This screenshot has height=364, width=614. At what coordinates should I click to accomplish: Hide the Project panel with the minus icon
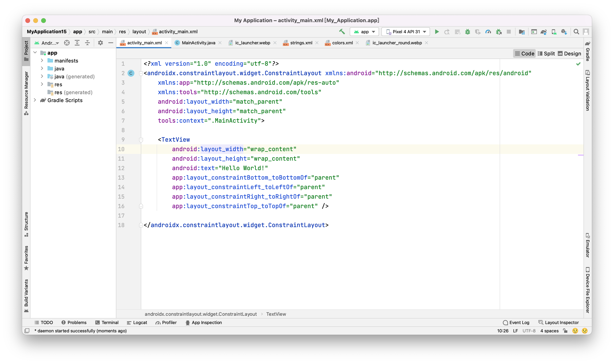111,43
